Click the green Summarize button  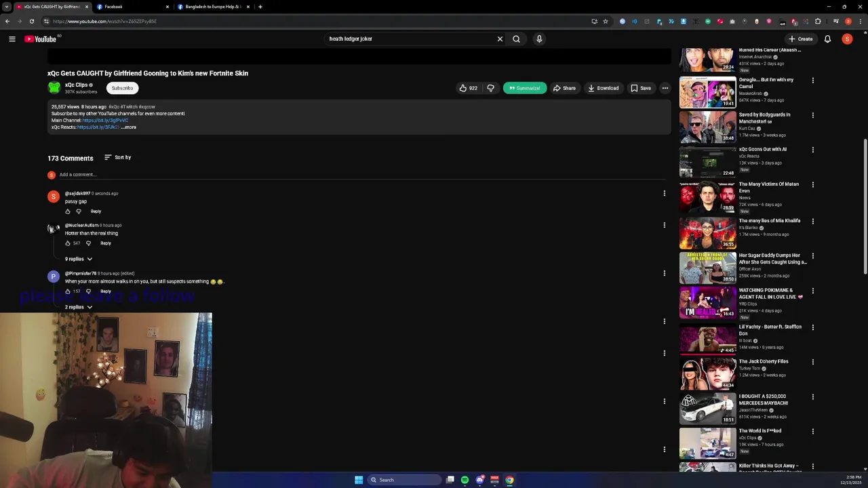click(525, 88)
